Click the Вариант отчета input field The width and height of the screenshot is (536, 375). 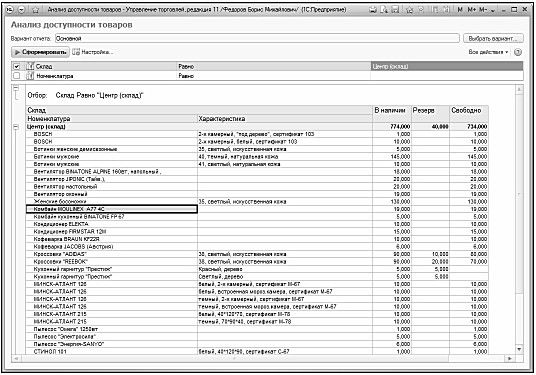pos(257,38)
